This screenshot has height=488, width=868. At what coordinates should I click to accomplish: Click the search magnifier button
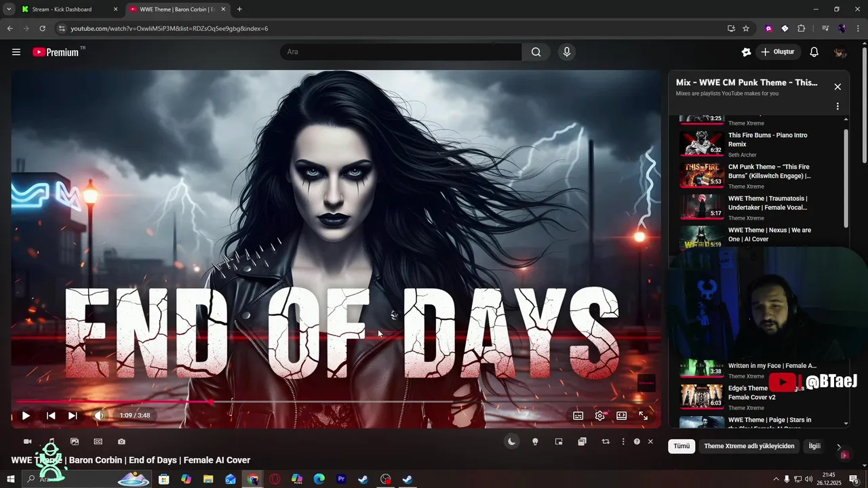pos(536,52)
